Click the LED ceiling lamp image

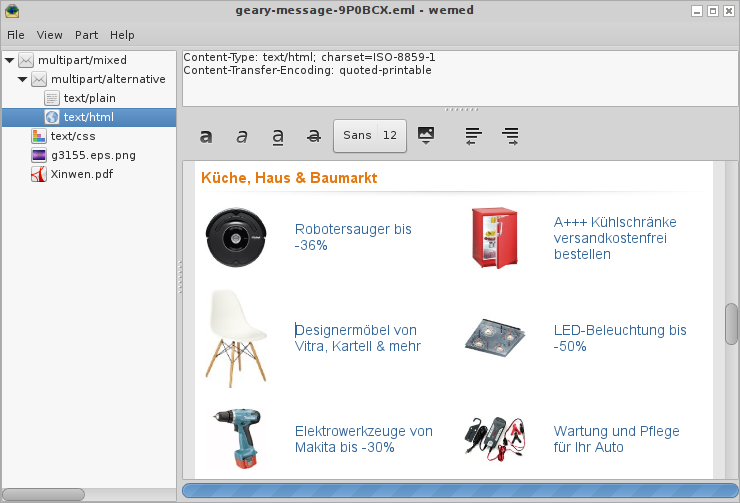pyautogui.click(x=495, y=338)
